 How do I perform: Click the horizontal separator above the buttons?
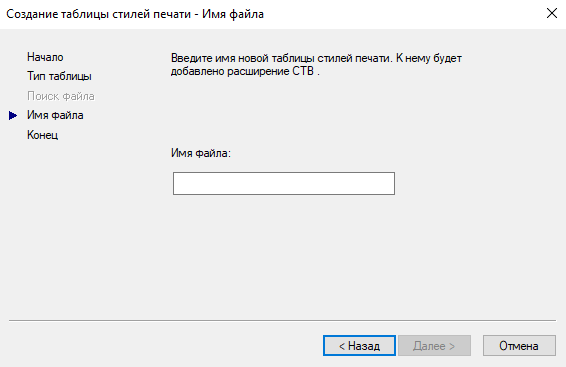click(282, 320)
